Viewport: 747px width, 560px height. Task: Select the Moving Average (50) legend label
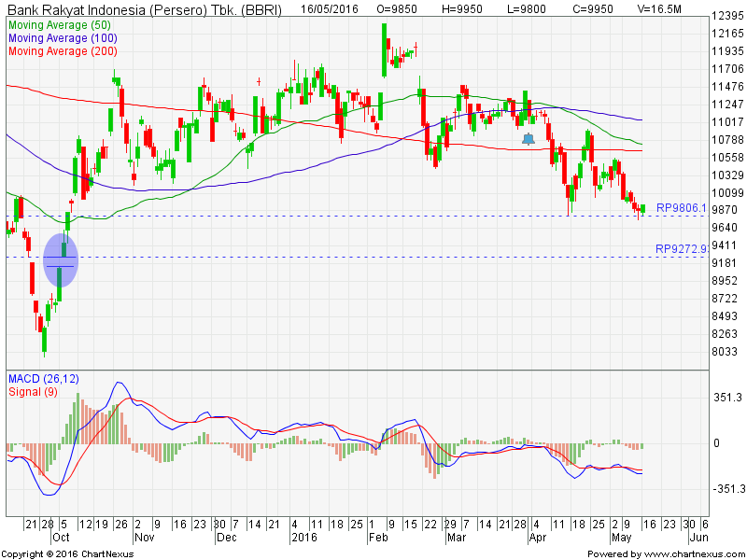point(60,25)
